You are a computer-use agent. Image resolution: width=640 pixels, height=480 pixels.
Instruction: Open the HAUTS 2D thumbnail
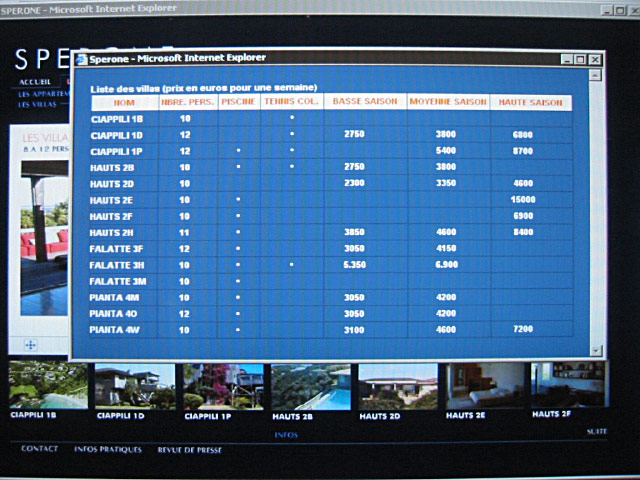(398, 387)
